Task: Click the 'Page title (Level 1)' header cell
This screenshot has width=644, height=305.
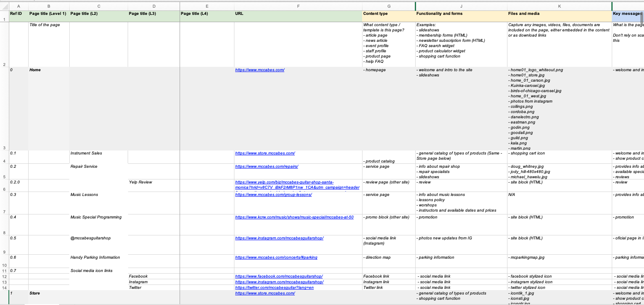Action: 49,16
